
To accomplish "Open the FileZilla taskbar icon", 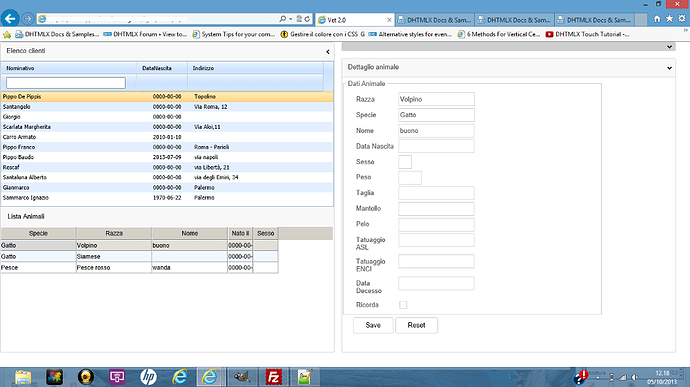I will click(x=273, y=377).
